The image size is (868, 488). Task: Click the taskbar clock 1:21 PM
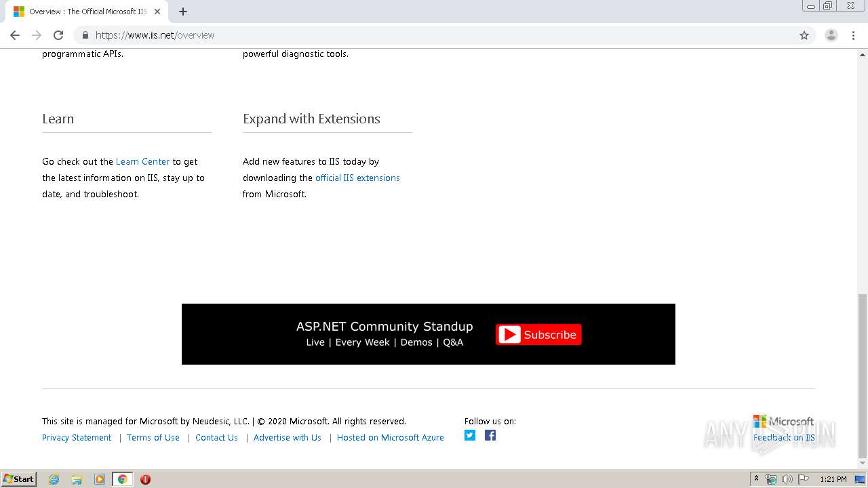tap(833, 479)
